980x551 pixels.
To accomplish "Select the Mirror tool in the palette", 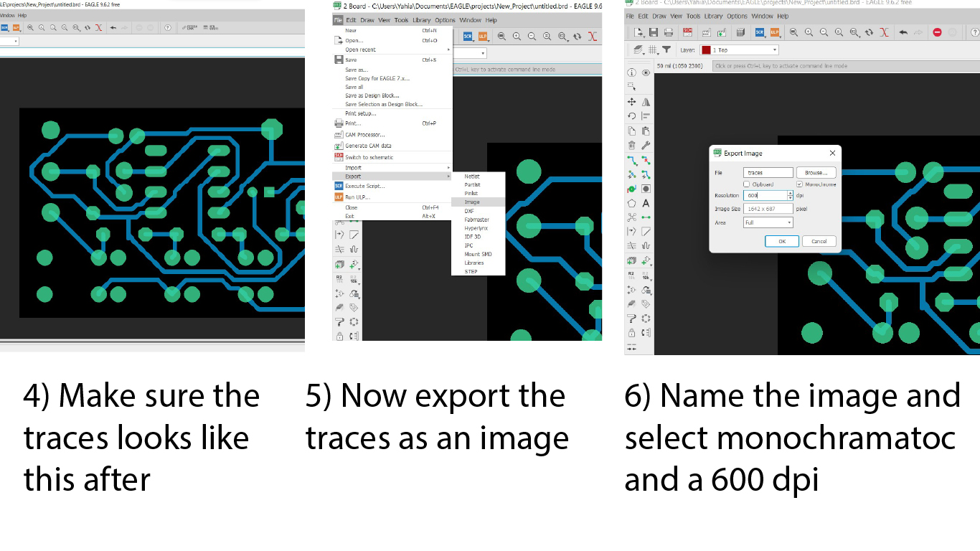I will coord(646,103).
